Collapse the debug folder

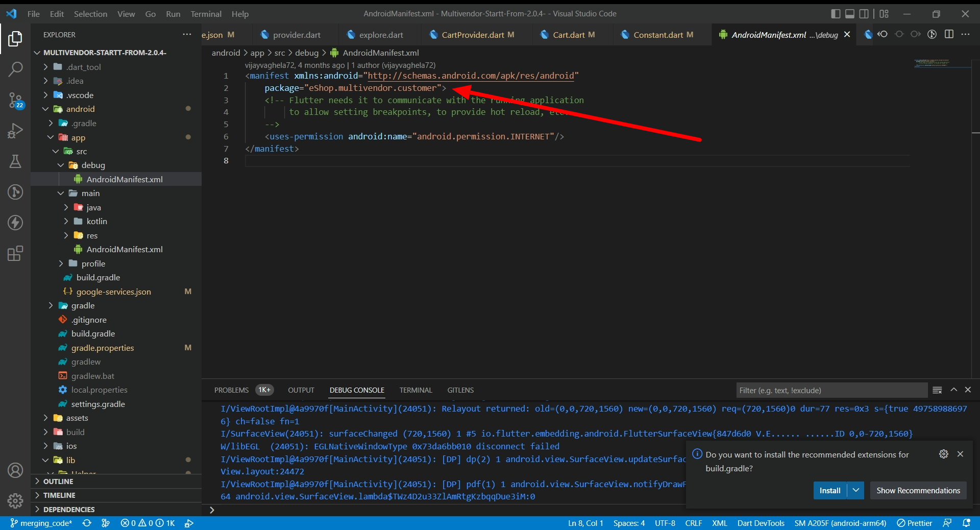tap(92, 165)
